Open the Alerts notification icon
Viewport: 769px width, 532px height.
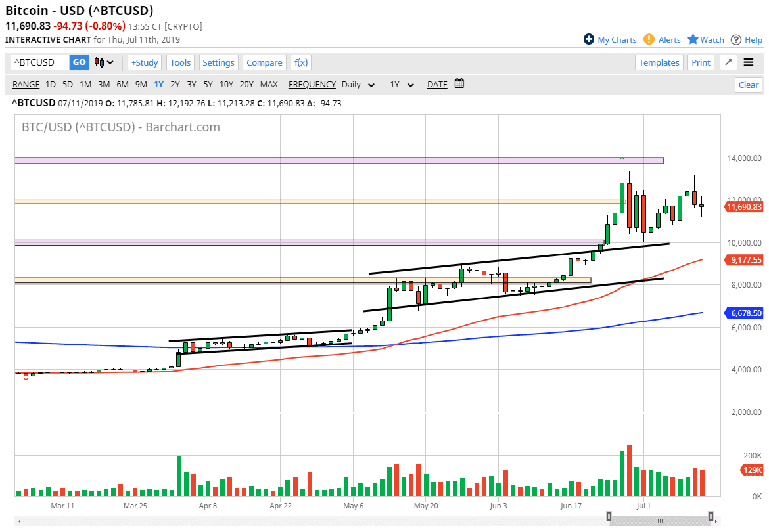[x=649, y=39]
